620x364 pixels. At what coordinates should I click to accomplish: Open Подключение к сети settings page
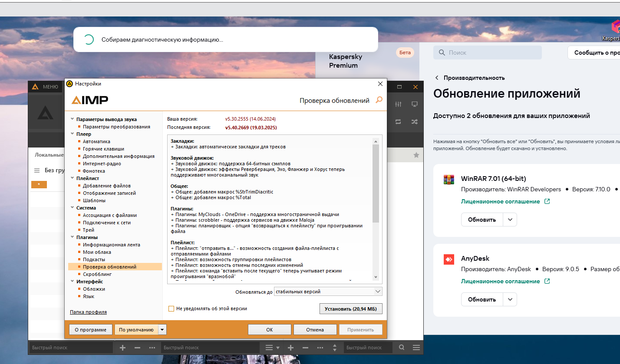click(x=107, y=223)
